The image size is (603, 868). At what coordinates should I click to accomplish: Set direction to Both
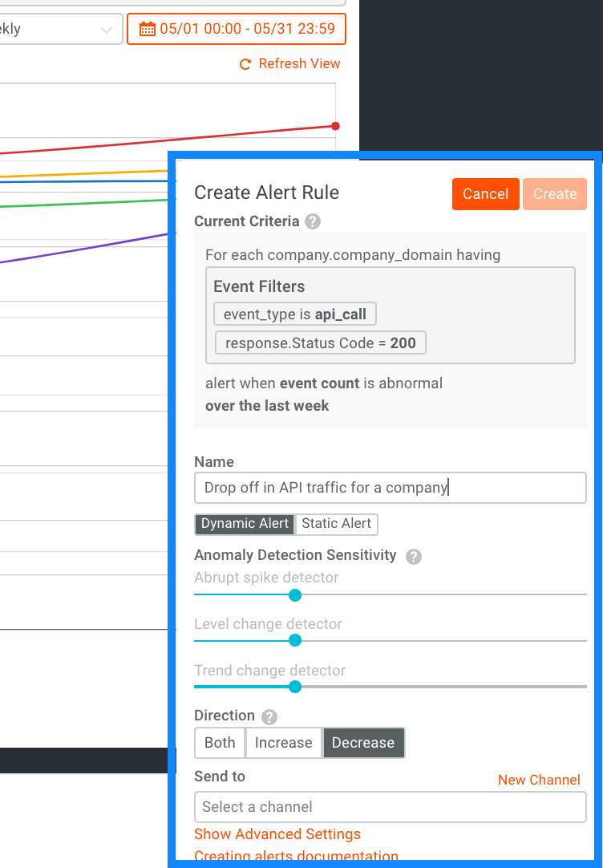coord(220,742)
